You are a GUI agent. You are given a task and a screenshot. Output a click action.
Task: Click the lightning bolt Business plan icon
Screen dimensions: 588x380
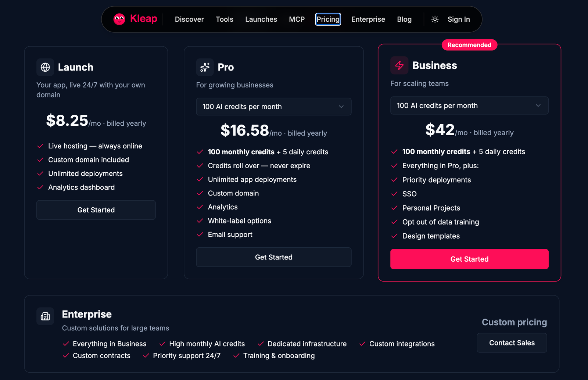tap(399, 65)
